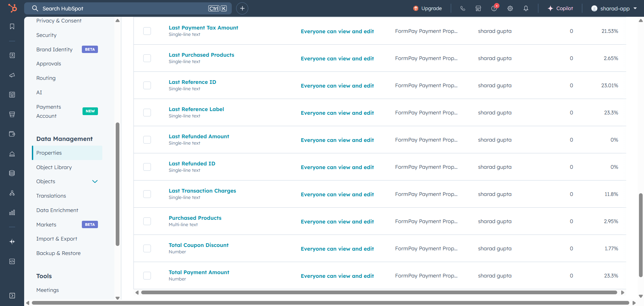This screenshot has width=644, height=306.
Task: Click access link for Total Coupon Discount
Action: [x=337, y=249]
